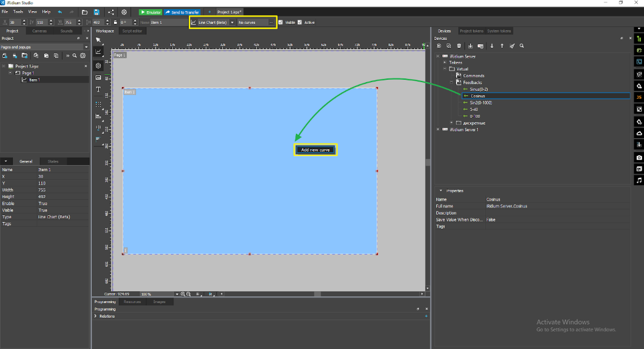Collapse the Feedbacks folder in device tree
Viewport: 644px width, 349px height.
pyautogui.click(x=452, y=82)
